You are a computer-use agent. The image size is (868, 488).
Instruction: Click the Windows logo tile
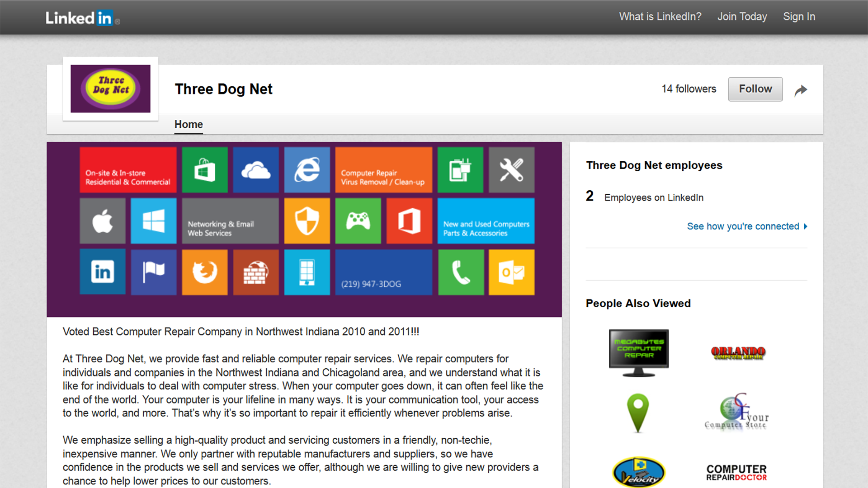tap(154, 221)
